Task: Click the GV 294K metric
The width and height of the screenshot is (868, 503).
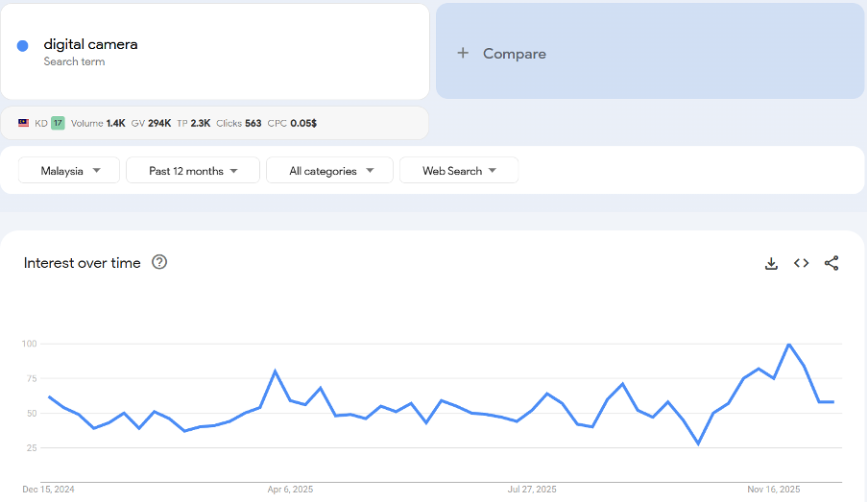Action: tap(152, 123)
